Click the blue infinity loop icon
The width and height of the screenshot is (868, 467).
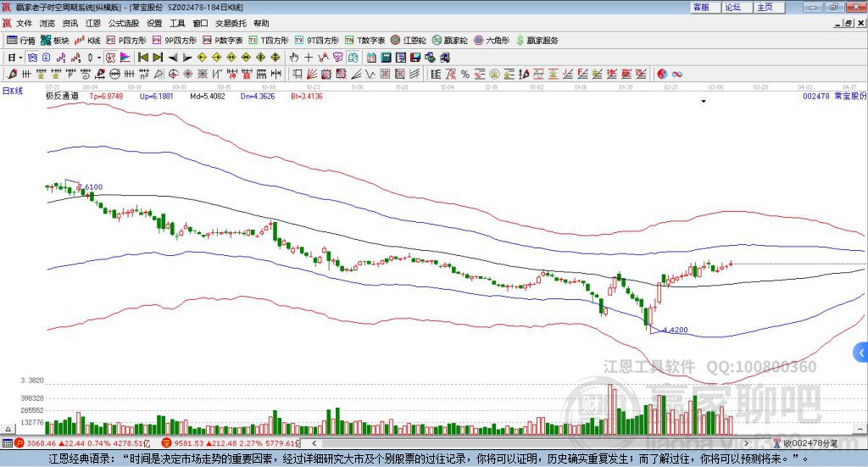click(677, 74)
